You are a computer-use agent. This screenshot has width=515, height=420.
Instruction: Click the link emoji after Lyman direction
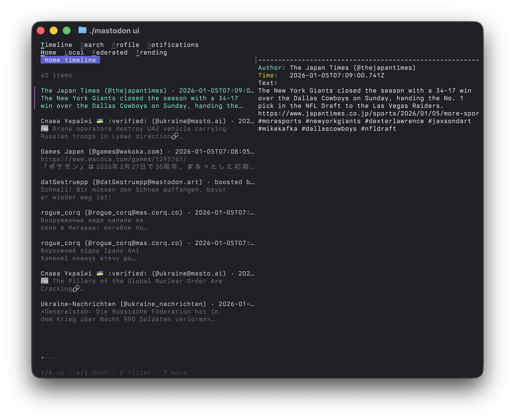tap(175, 136)
